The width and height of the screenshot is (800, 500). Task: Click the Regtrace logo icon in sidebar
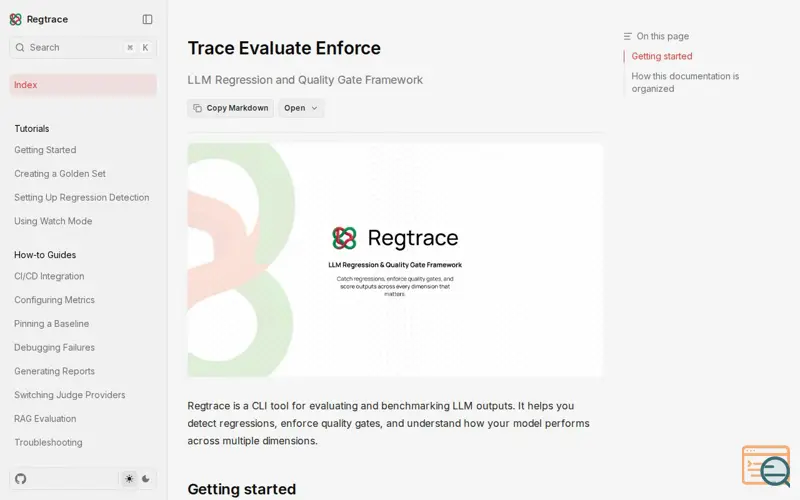[x=15, y=19]
